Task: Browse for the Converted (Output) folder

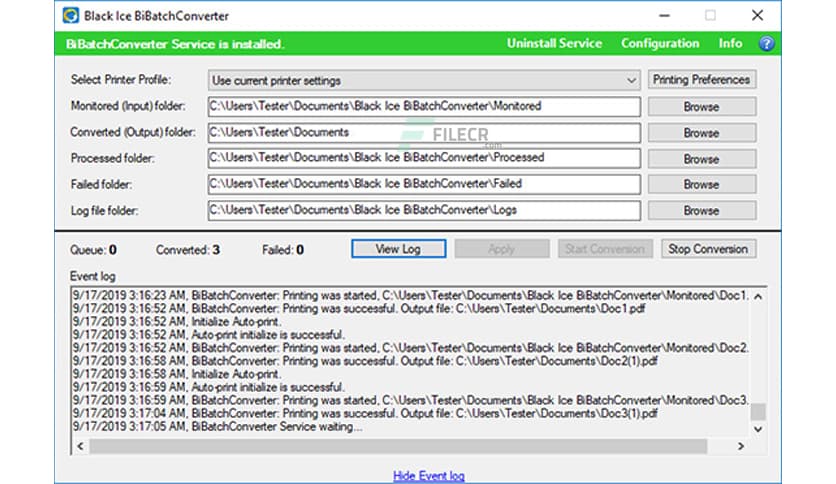Action: coord(702,133)
